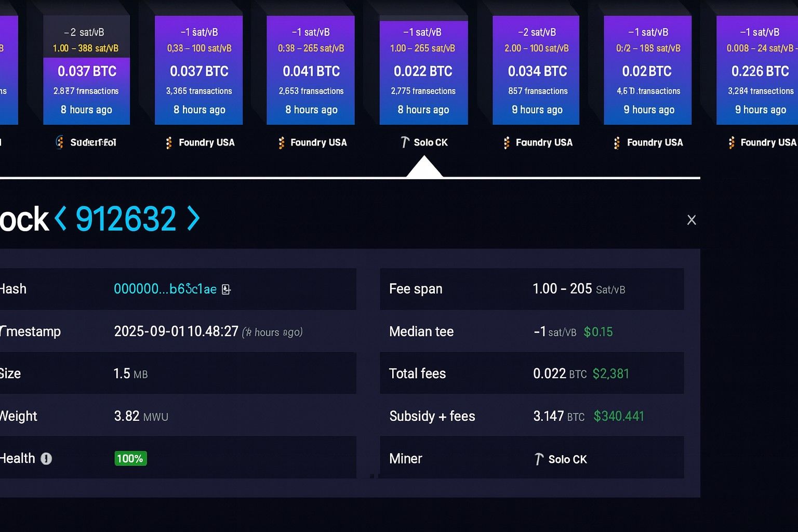Select the 0.02 BTC block card
The width and height of the screenshot is (798, 532).
coord(647,70)
